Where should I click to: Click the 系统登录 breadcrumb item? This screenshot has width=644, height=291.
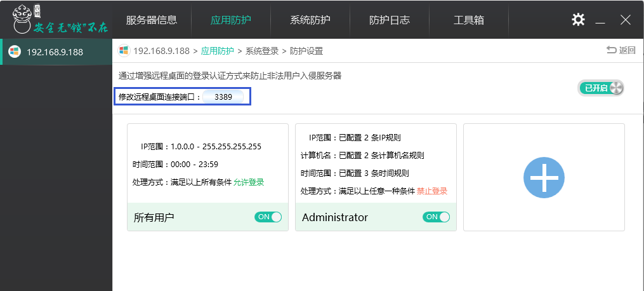pyautogui.click(x=262, y=51)
